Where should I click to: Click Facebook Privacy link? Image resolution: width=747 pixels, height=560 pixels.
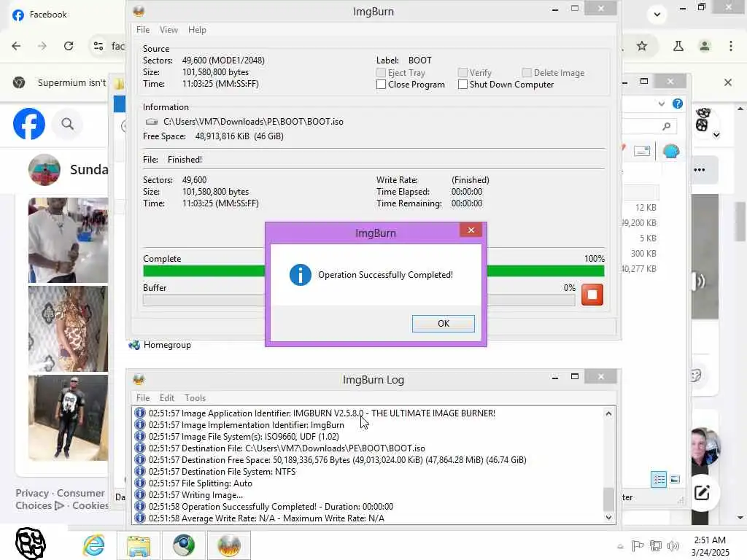pyautogui.click(x=32, y=493)
